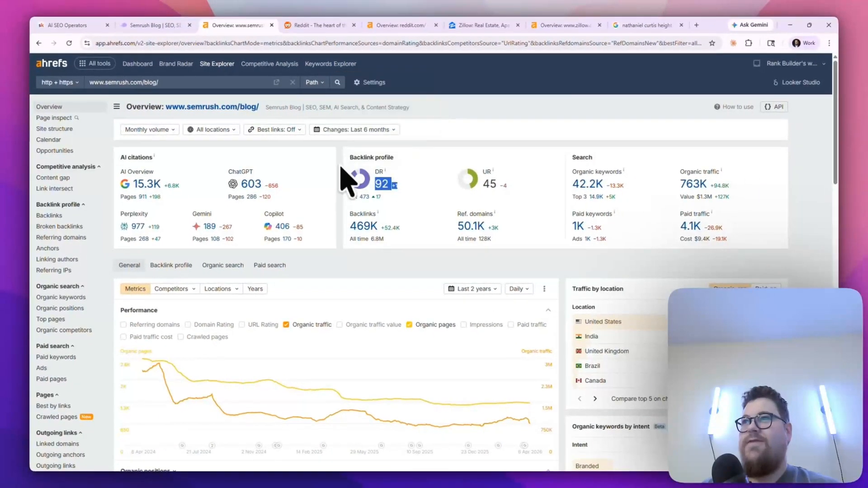This screenshot has width=868, height=488.
Task: Click the Ahrefs logo
Action: pyautogui.click(x=51, y=63)
